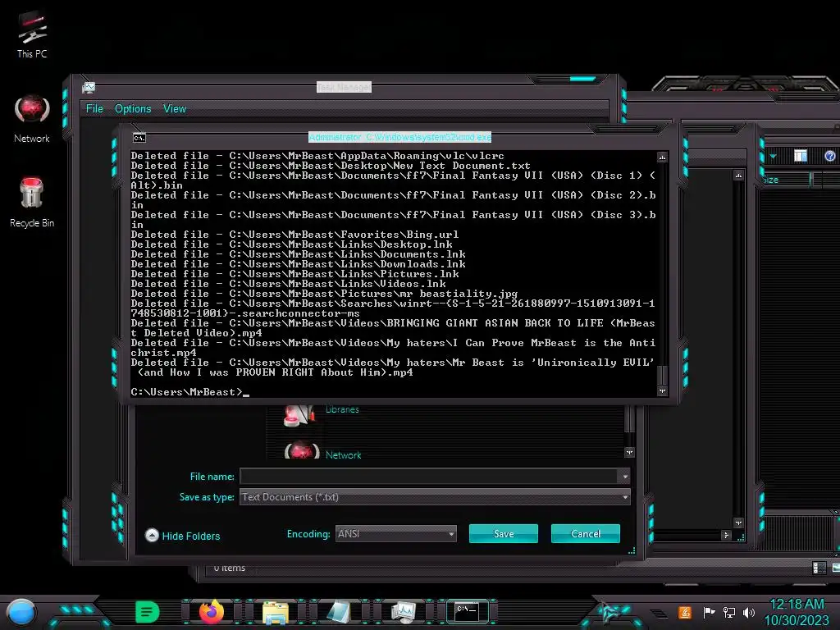840x630 pixels.
Task: Open the Save as type combo box
Action: point(435,497)
